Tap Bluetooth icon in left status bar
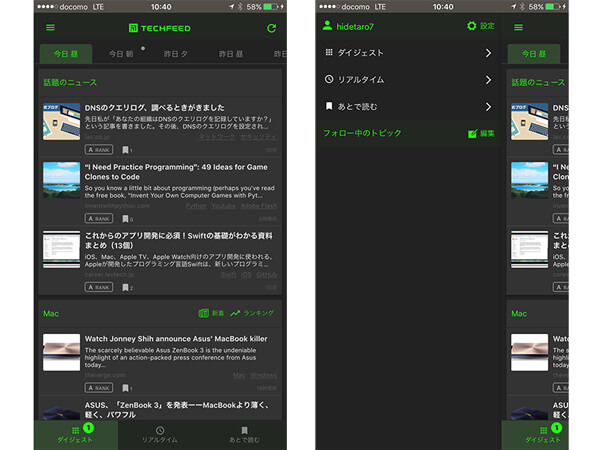The height and width of the screenshot is (450, 600). click(240, 7)
